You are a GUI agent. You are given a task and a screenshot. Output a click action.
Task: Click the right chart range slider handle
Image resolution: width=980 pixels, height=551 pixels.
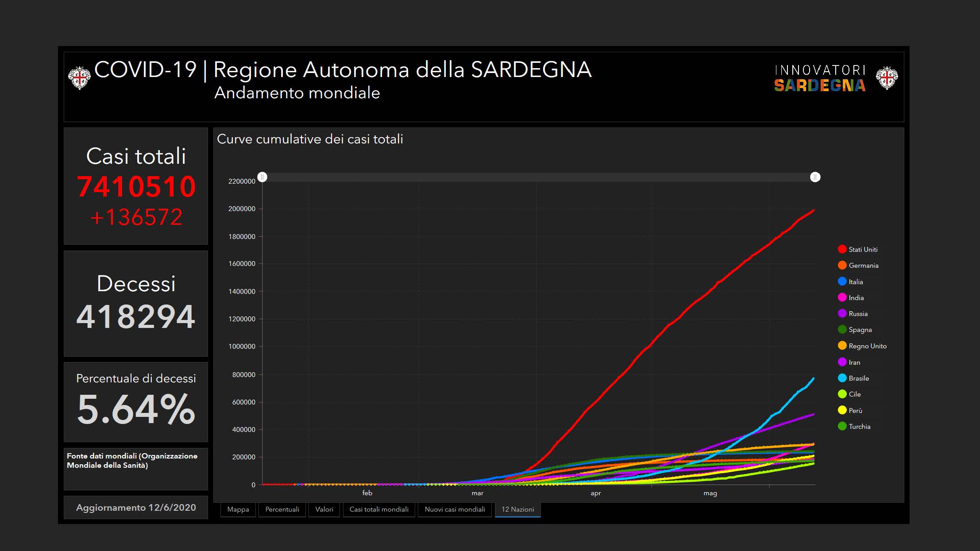[x=815, y=177]
